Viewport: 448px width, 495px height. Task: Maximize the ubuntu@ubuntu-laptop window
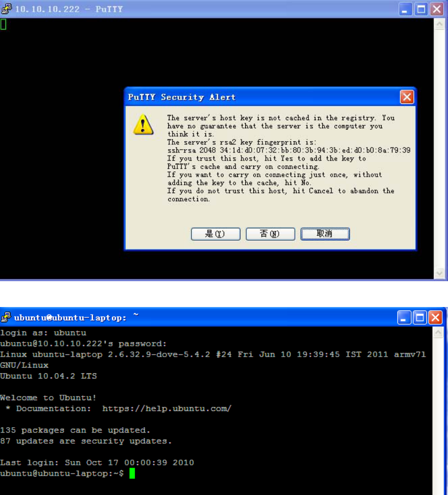coord(419,318)
